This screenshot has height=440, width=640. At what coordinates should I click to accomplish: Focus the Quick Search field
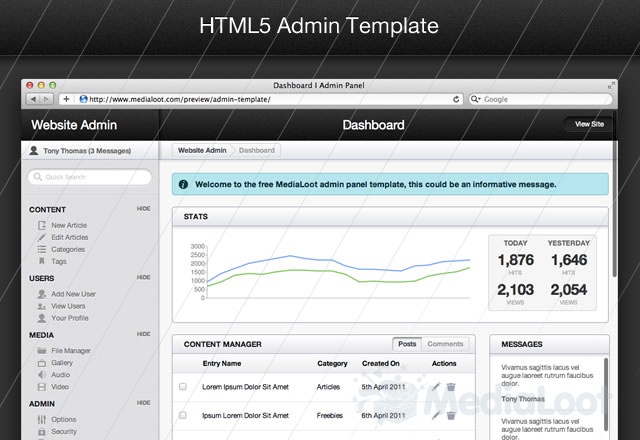(x=90, y=177)
